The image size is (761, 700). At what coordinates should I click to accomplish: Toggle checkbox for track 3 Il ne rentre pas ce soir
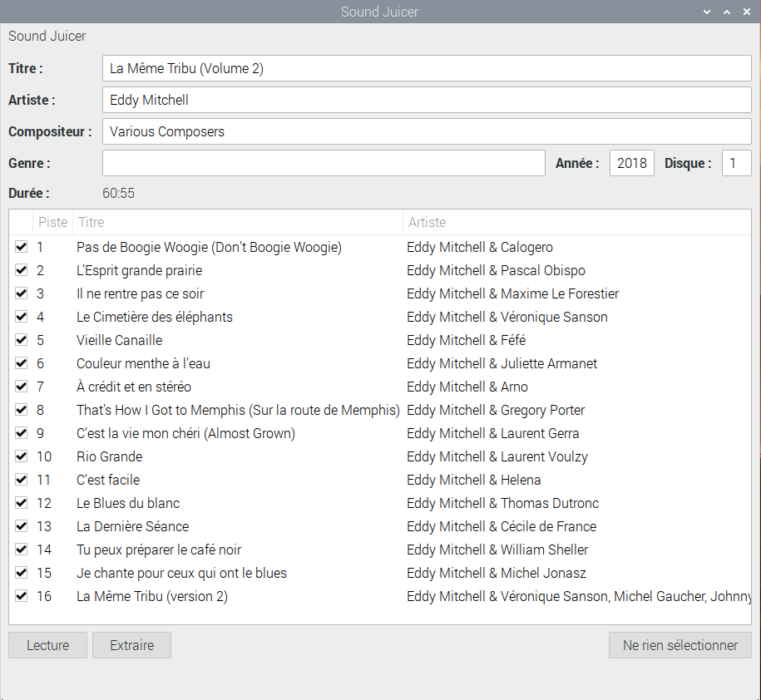pyautogui.click(x=22, y=293)
